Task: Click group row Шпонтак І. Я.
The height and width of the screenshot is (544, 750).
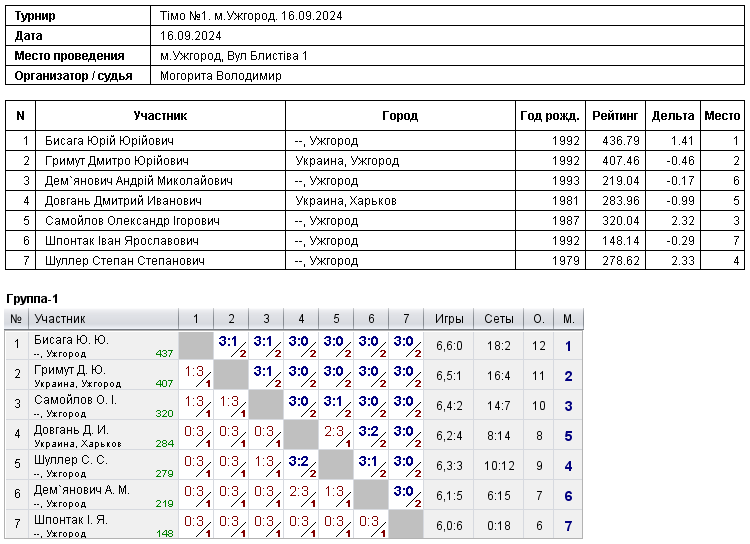Action: point(294,526)
